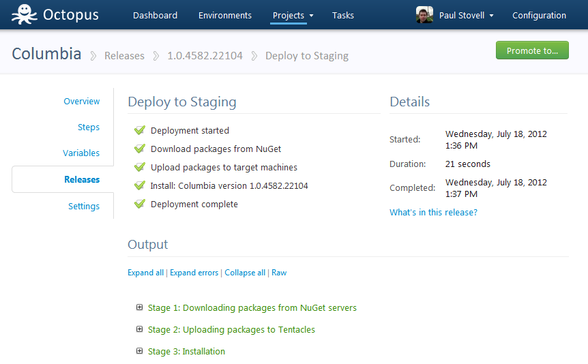The height and width of the screenshot is (364, 588).
Task: Click the Deployment complete step text
Action: tap(194, 204)
